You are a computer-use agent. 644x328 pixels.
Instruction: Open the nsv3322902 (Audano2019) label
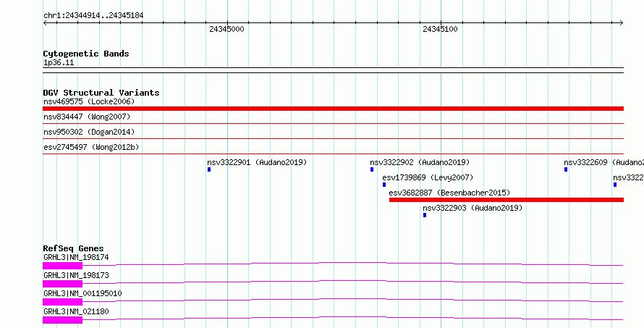[420, 162]
